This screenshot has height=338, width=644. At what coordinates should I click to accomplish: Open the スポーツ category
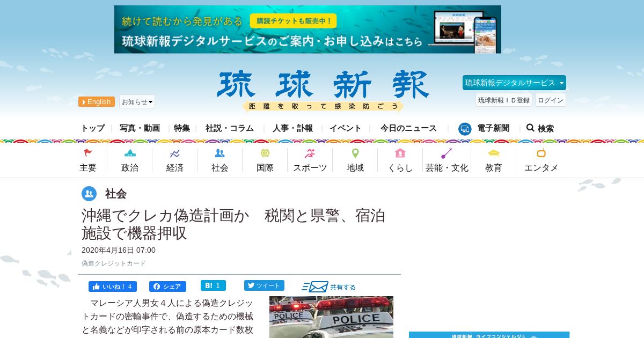pos(310,168)
